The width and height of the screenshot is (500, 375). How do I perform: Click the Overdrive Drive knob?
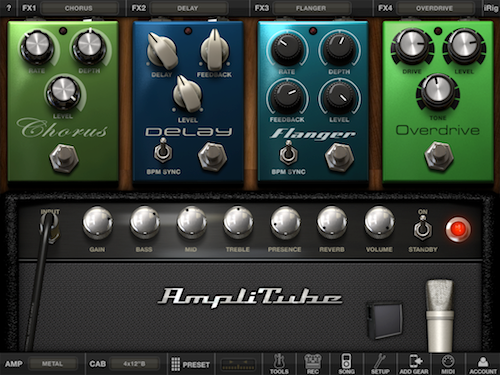coord(413,47)
